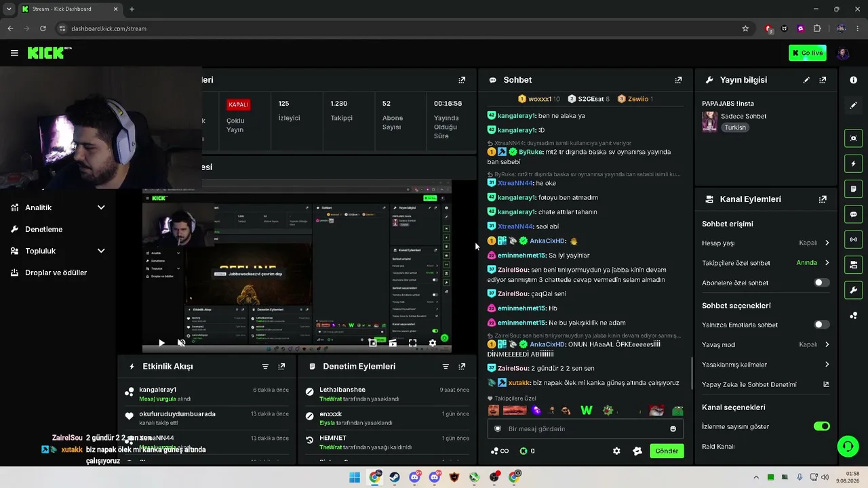Click the Kick points balance in chat footer
This screenshot has height=488, width=868.
(527, 451)
